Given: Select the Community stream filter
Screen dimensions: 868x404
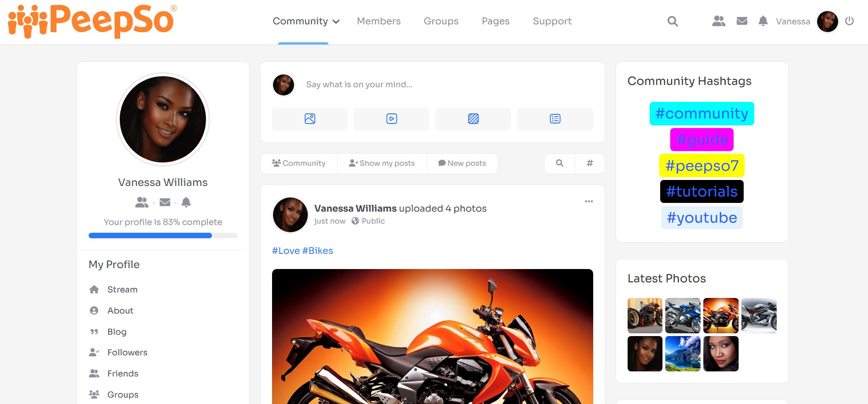Looking at the screenshot, I should 299,163.
